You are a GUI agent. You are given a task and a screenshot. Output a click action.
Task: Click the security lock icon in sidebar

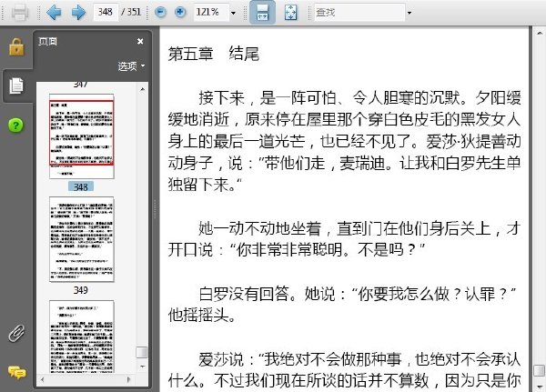tap(16, 47)
